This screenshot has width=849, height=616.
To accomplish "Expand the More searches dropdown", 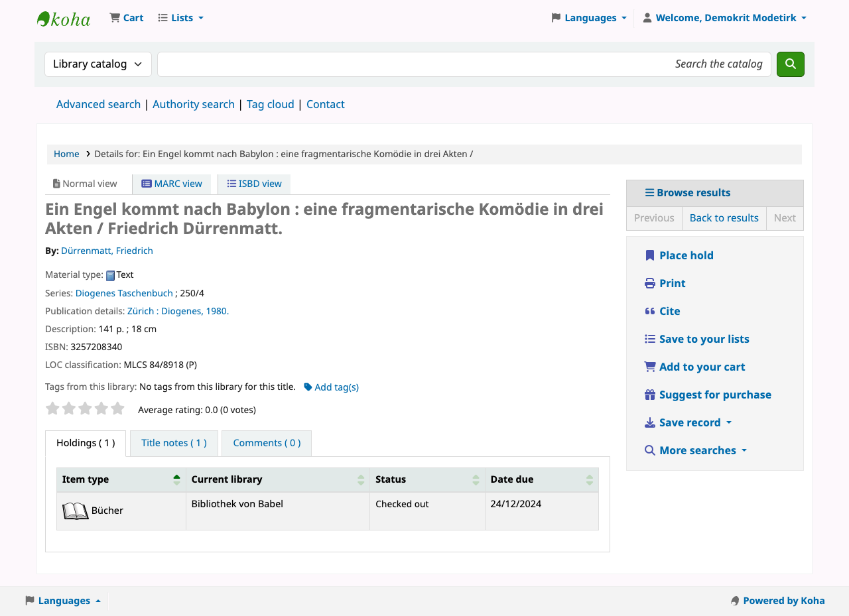I will tap(696, 451).
